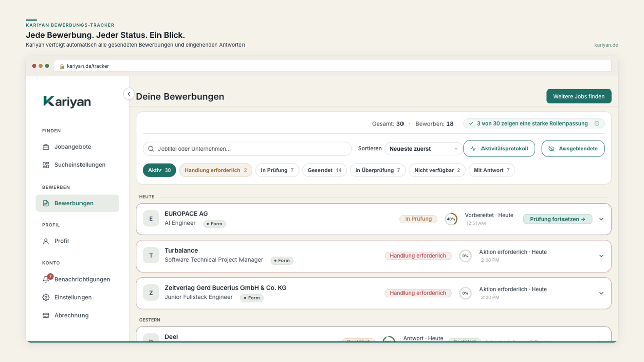644x362 pixels.
Task: Expand the EUROPACE AG application row
Action: tap(601, 219)
